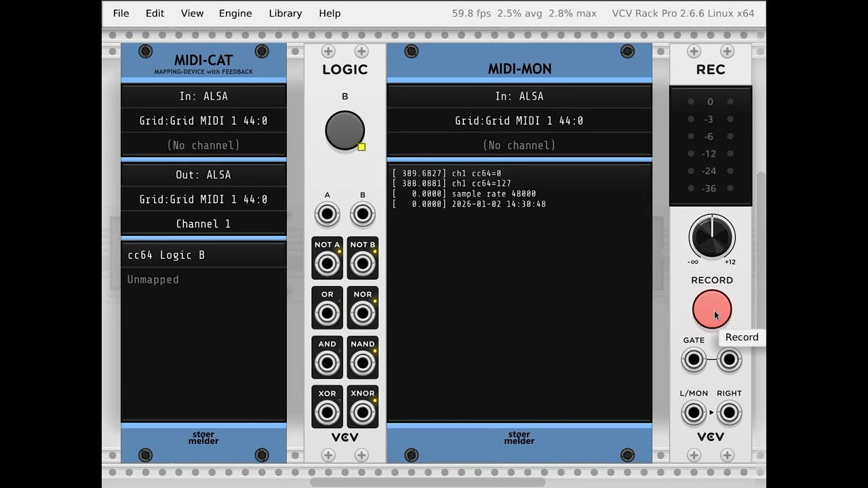Open the File menu
Screen dimensions: 868x488
pos(121,14)
